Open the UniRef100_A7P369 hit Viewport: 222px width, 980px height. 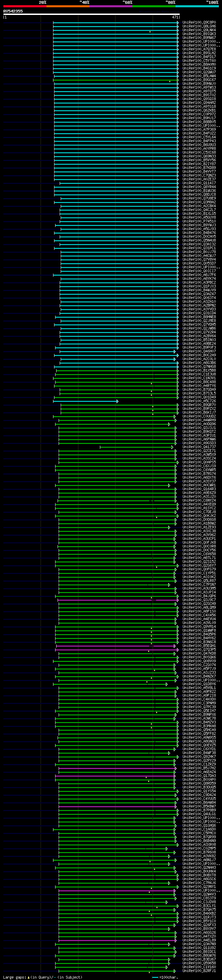199,129
